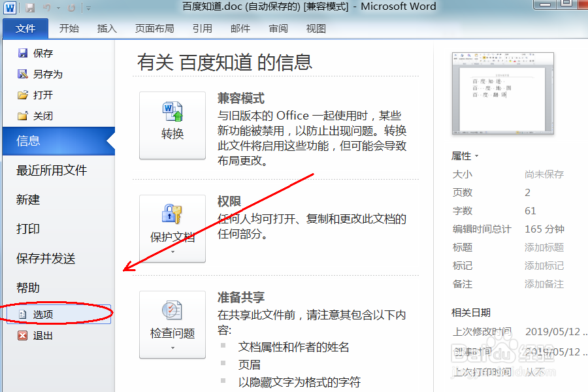
Task: Switch to the 视图 tab
Action: click(316, 29)
